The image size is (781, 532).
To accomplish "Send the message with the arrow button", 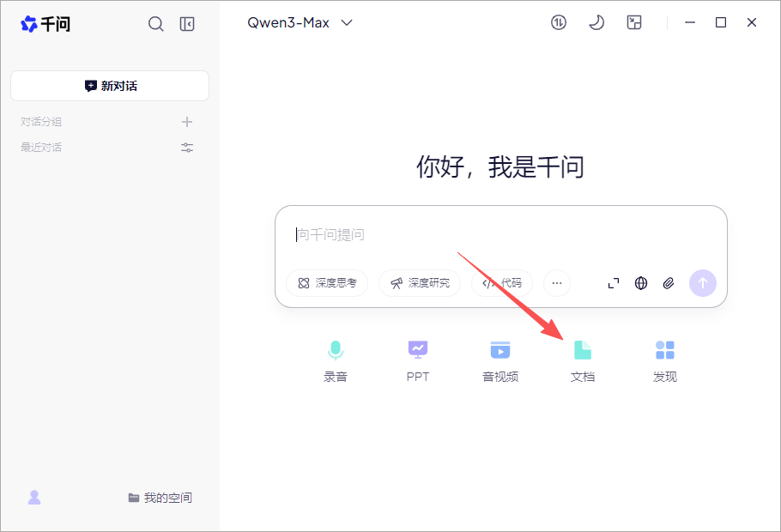I will (703, 283).
